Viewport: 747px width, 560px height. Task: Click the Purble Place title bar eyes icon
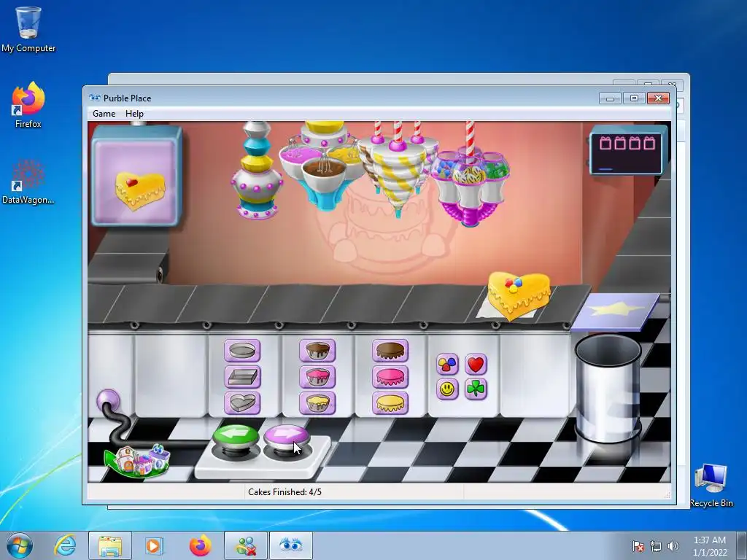95,98
